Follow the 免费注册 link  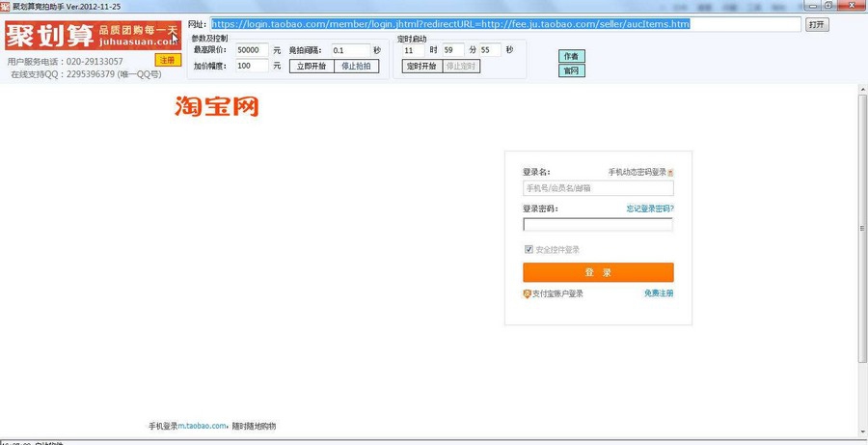point(659,293)
